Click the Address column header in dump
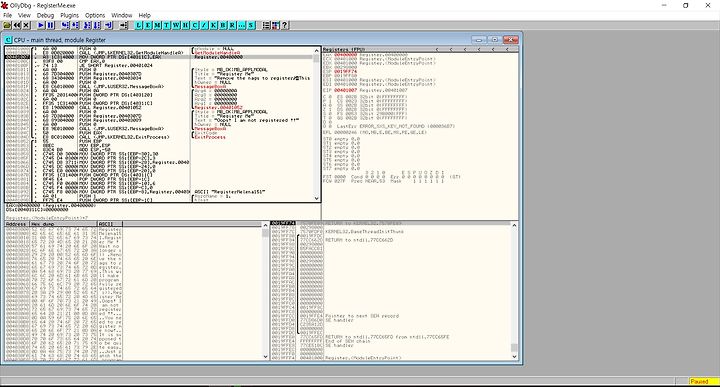 pos(17,224)
